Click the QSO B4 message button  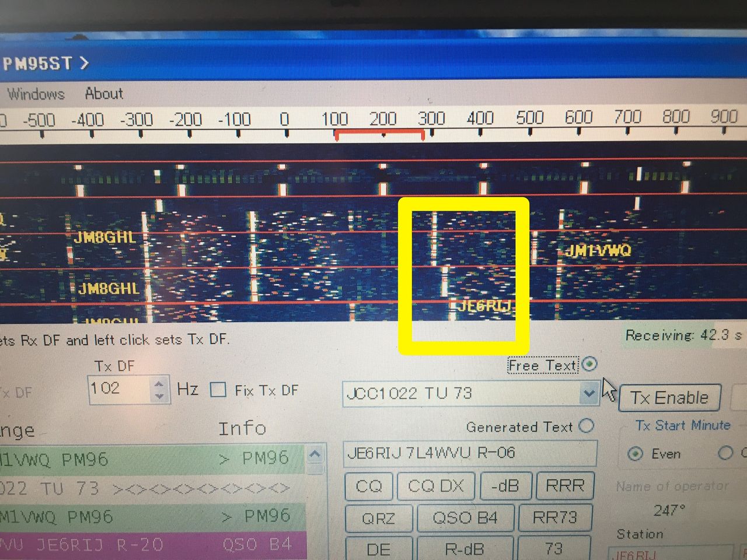(465, 518)
